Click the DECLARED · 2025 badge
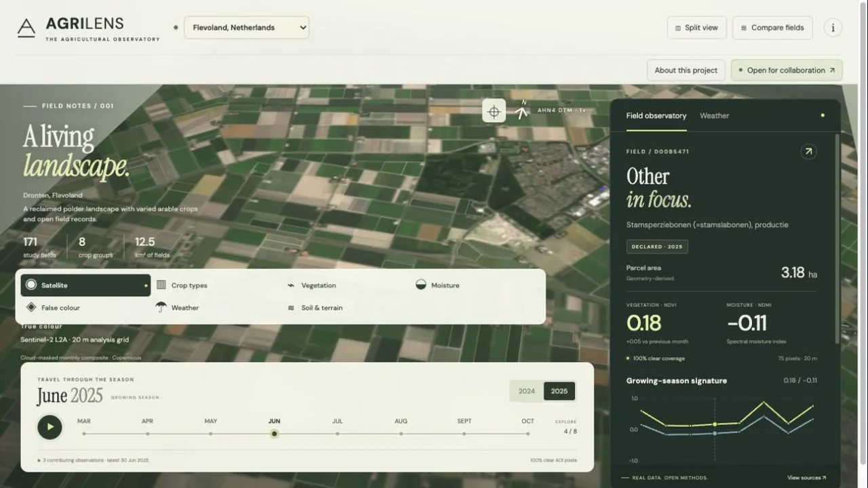This screenshot has height=488, width=868. (656, 247)
